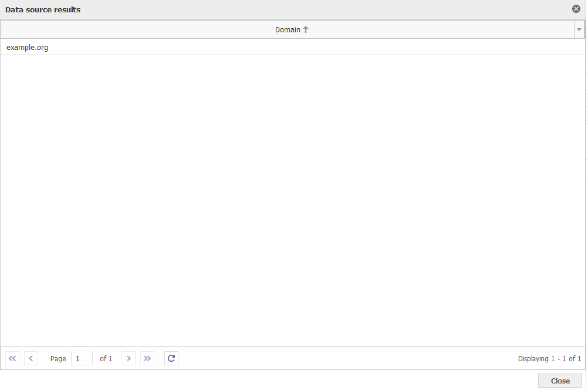Close the dialog with the X icon
The height and width of the screenshot is (390, 588).
click(x=576, y=9)
